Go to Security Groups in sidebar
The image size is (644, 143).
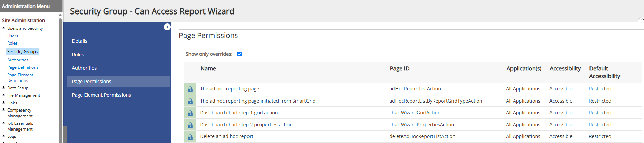(x=22, y=52)
